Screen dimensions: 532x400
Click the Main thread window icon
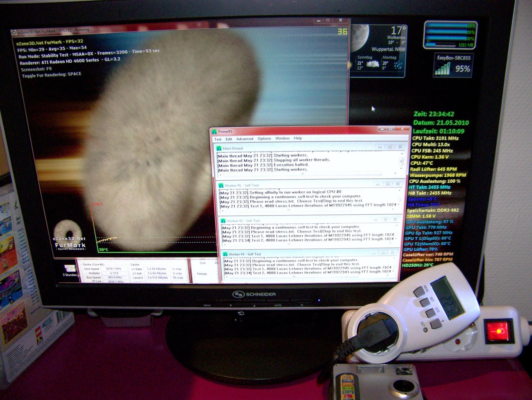pos(219,148)
